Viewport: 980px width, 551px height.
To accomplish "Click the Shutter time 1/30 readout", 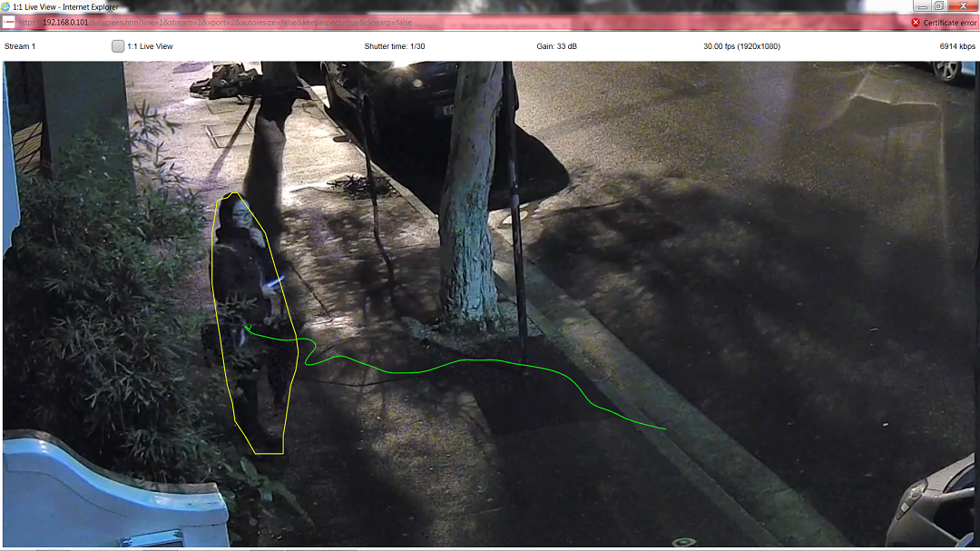I will pos(395,46).
